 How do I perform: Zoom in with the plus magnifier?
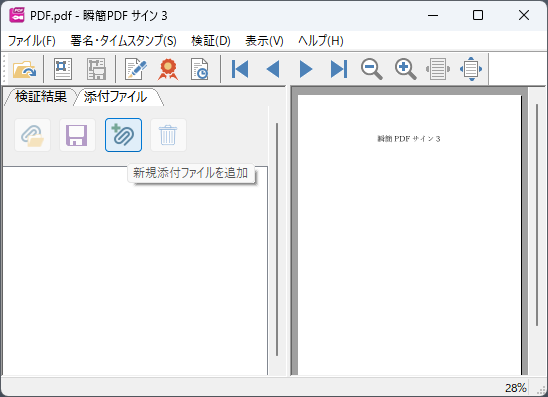coord(405,69)
